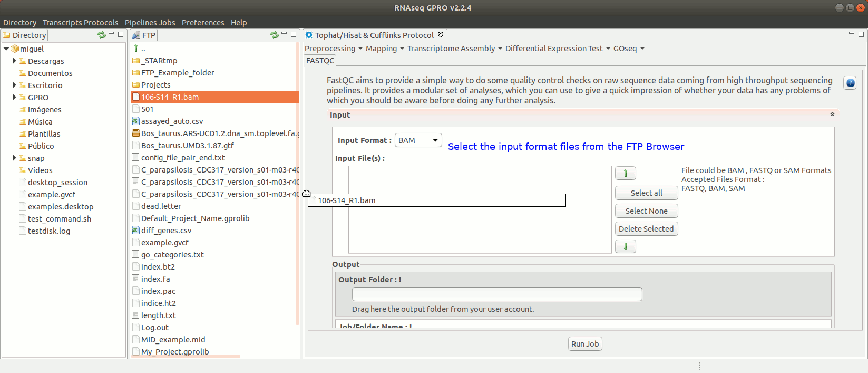Click the blue help icon
This screenshot has width=868, height=373.
(850, 83)
